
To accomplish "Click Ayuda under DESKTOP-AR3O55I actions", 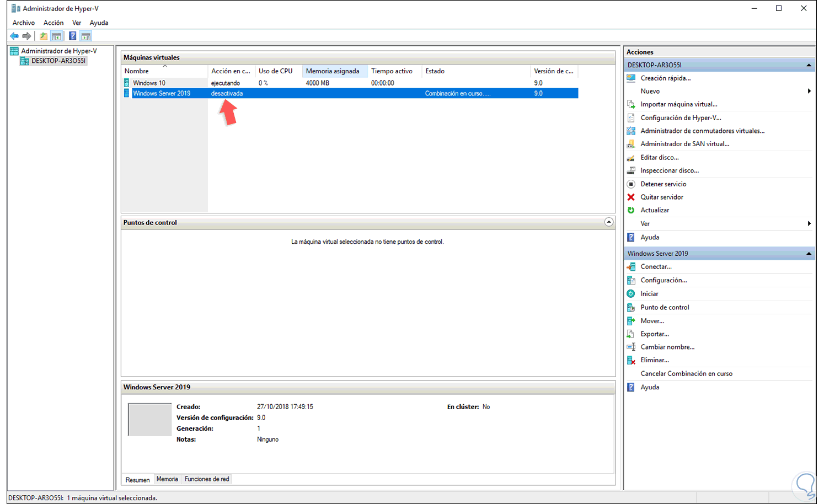I will (x=650, y=237).
